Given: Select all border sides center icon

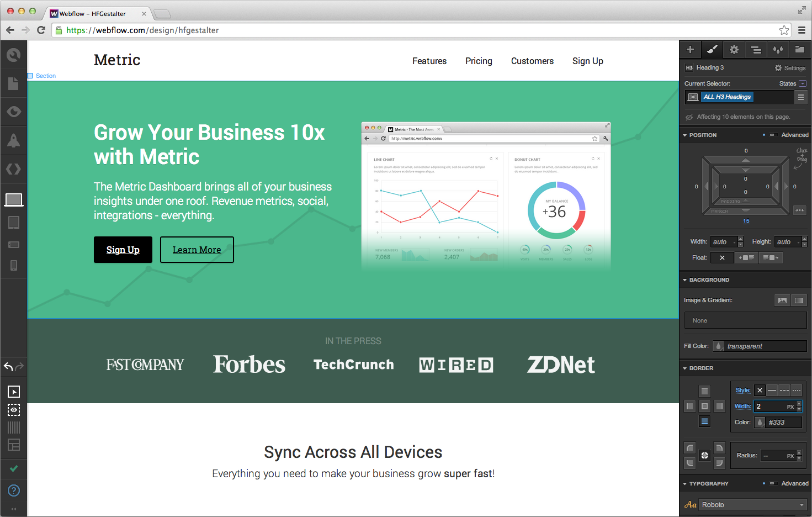Looking at the screenshot, I should 704,406.
